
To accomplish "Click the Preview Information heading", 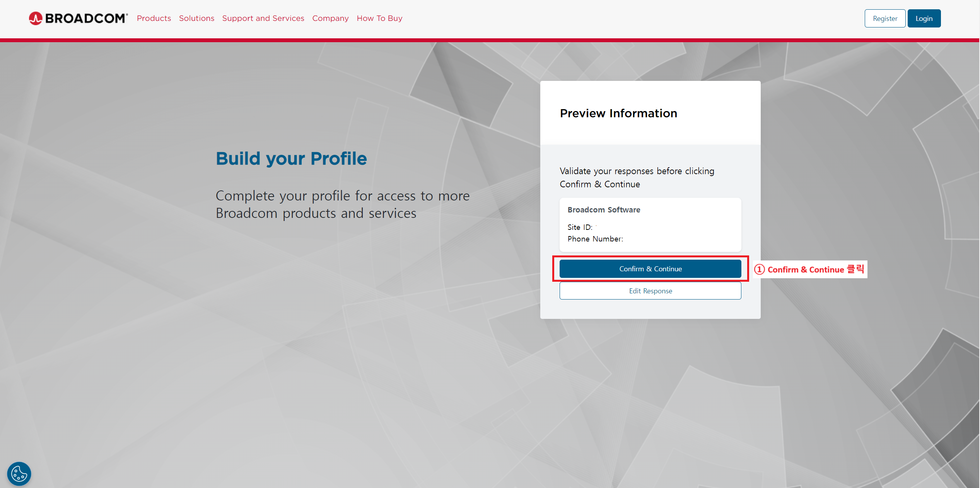I will [618, 113].
